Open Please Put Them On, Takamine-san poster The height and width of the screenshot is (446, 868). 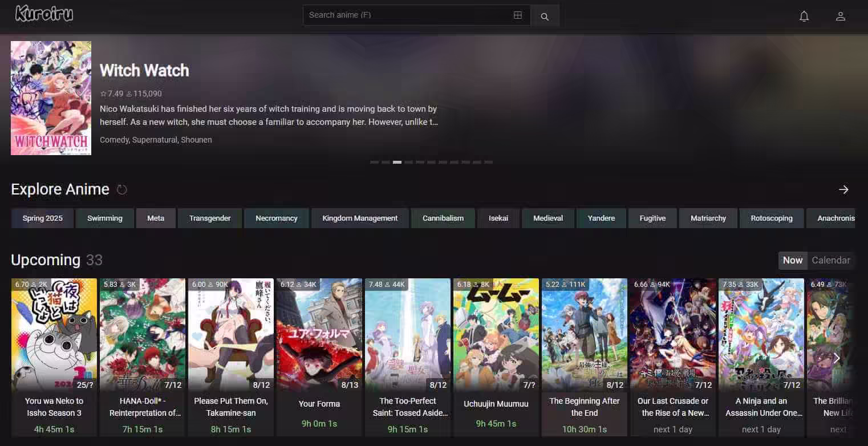click(231, 335)
